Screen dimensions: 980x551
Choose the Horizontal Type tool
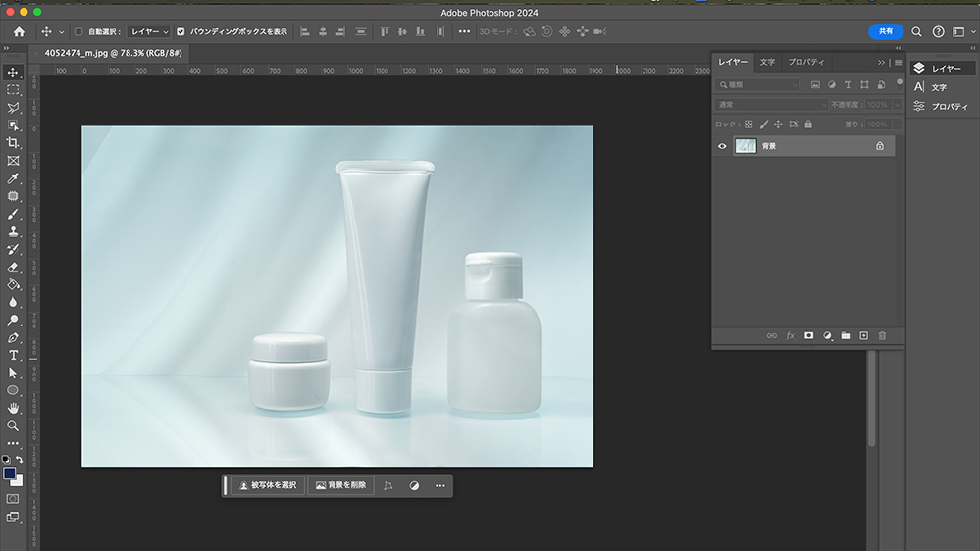(13, 355)
